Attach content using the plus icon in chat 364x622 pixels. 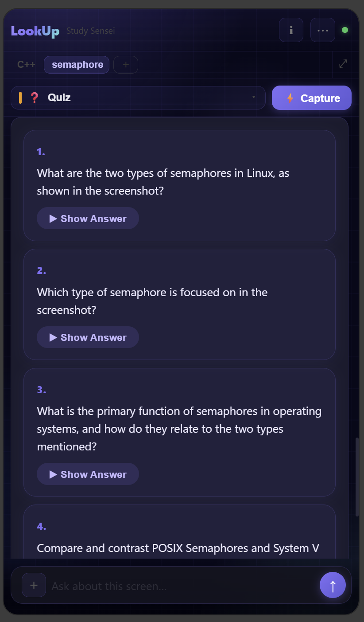[34, 585]
